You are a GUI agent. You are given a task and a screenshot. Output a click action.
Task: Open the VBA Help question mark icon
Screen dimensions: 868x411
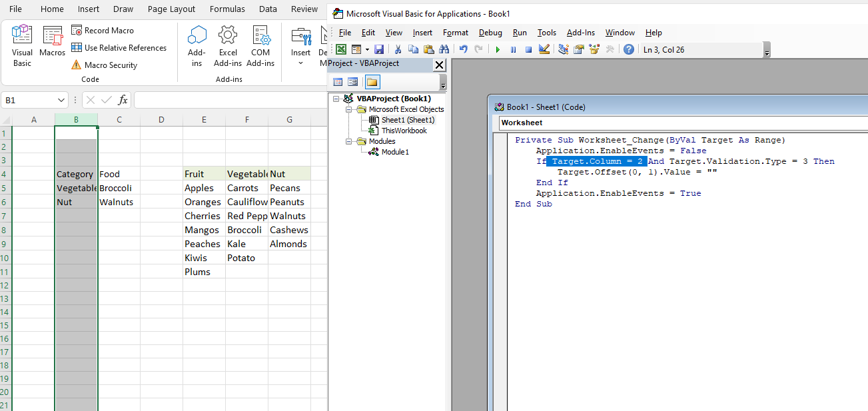click(x=628, y=49)
